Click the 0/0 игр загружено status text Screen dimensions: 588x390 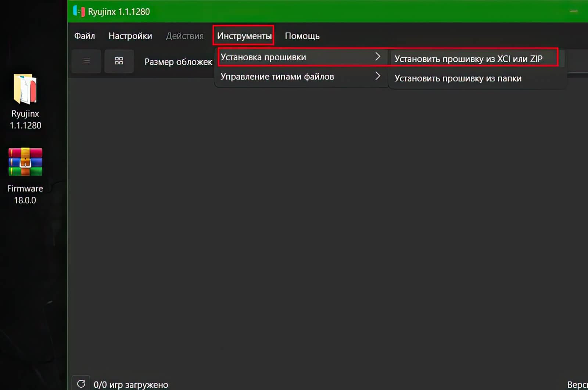(131, 384)
